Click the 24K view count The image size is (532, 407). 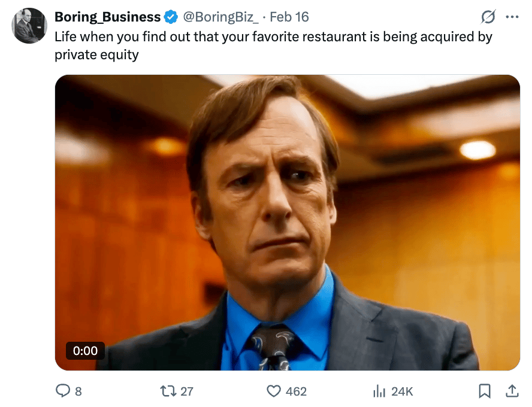pyautogui.click(x=402, y=391)
